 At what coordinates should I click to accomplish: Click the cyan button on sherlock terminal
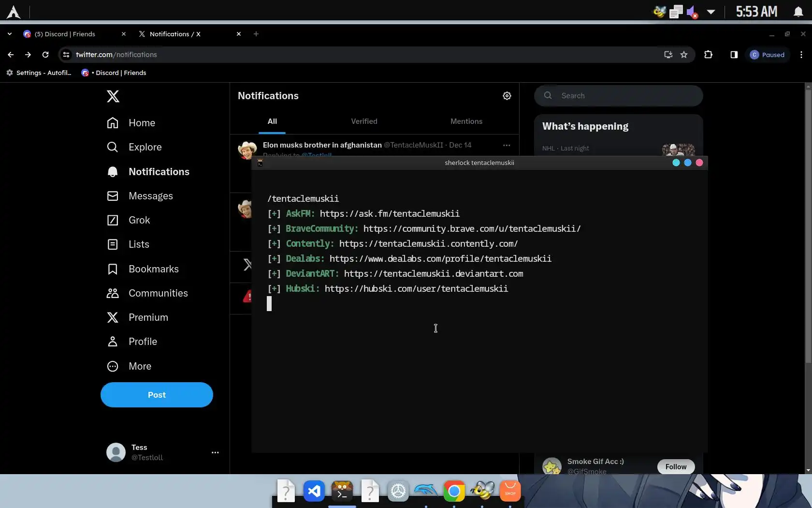click(676, 163)
